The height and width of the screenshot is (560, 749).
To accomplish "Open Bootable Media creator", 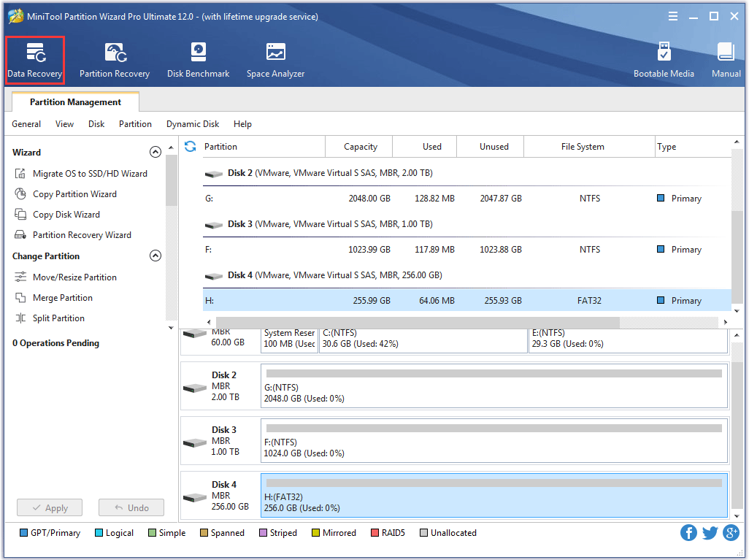I will [x=664, y=59].
